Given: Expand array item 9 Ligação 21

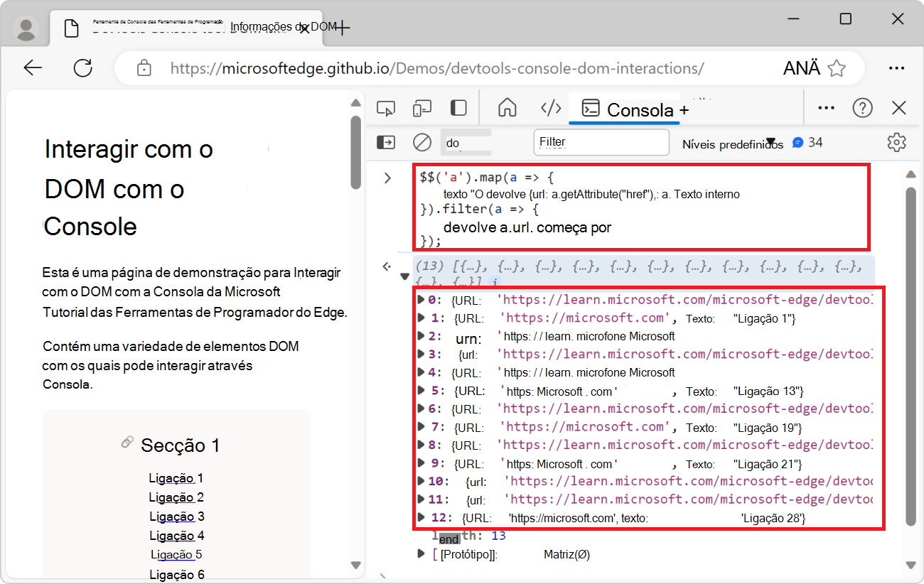Looking at the screenshot, I should point(421,463).
